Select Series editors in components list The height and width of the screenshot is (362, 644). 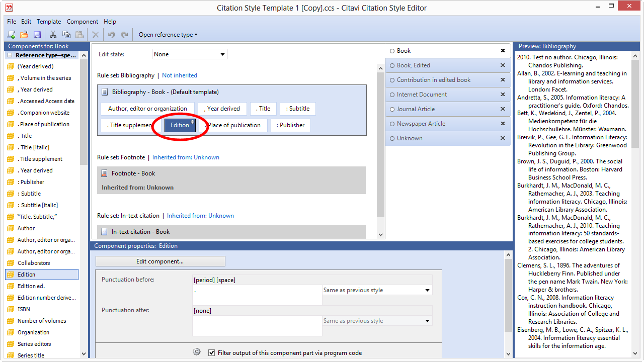coord(42,344)
